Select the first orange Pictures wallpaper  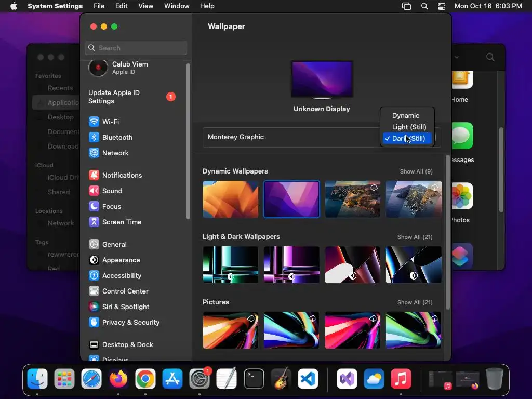pyautogui.click(x=230, y=330)
